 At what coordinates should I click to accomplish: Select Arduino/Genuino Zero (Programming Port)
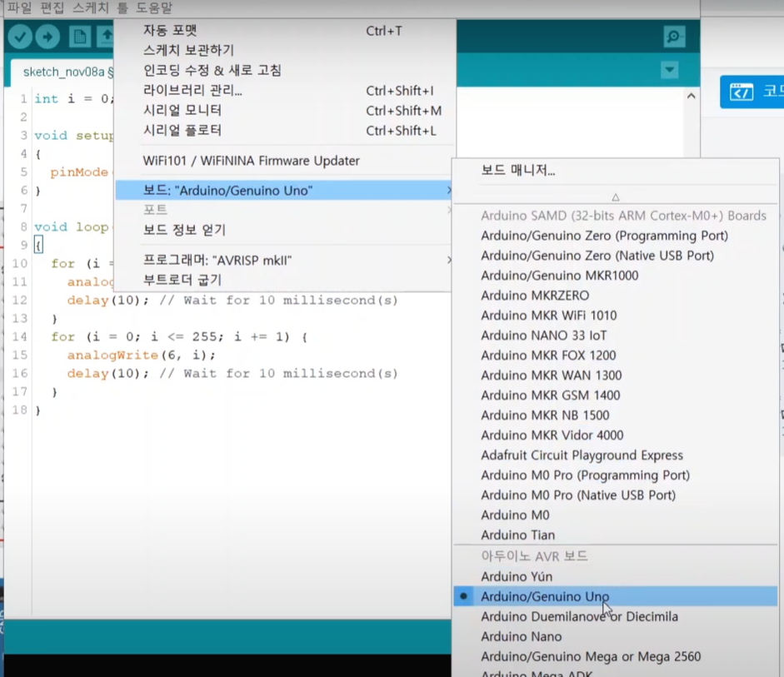point(616,236)
